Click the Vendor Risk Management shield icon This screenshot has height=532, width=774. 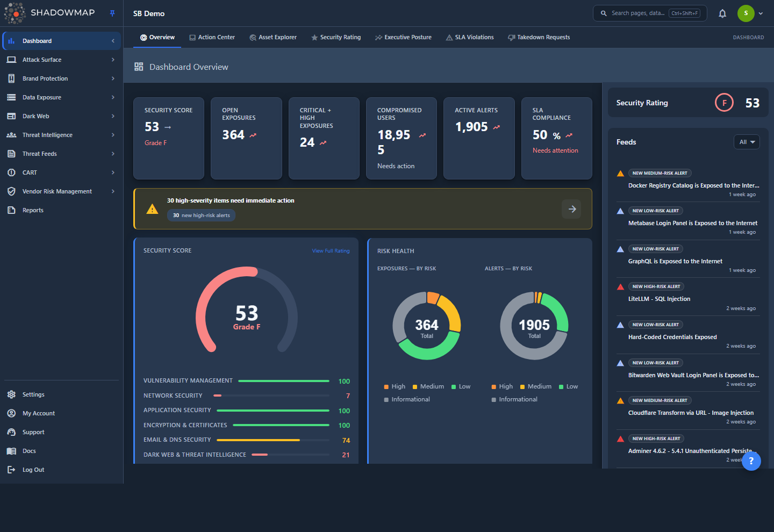(11, 191)
